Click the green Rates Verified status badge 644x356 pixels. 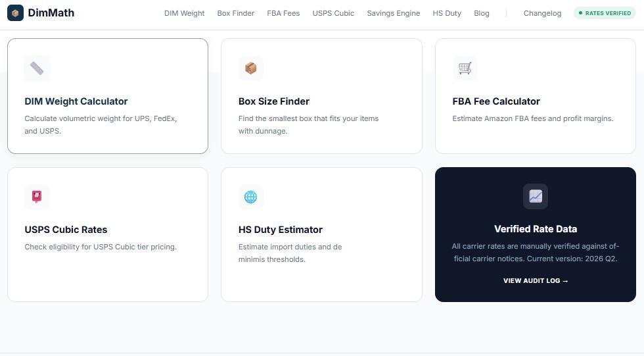605,13
